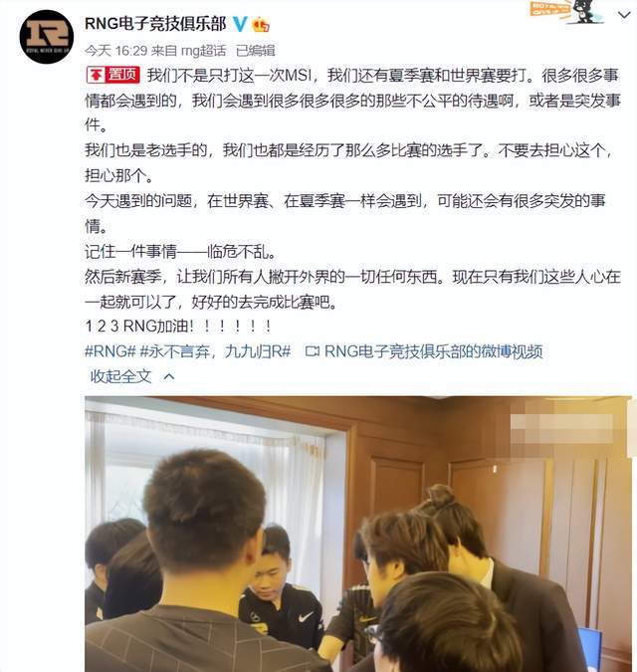Click the thumbs-up membership badge icon
Screen dimensions: 637x672
coord(261,25)
